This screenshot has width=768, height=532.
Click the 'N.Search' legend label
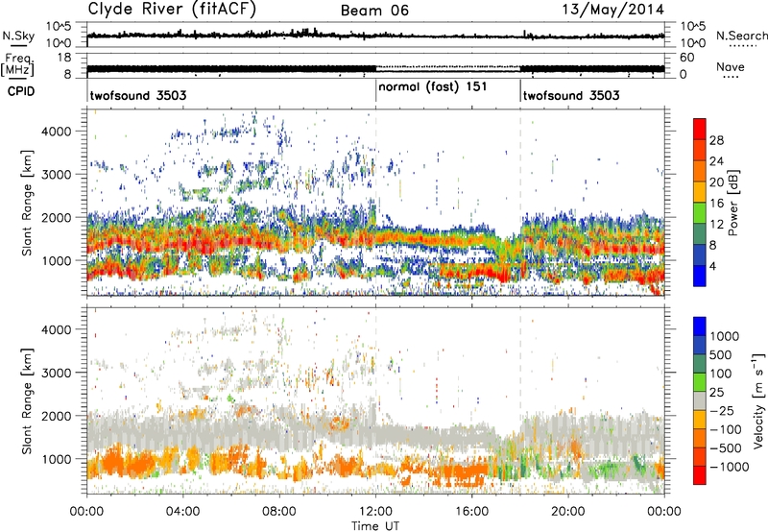coord(741,36)
